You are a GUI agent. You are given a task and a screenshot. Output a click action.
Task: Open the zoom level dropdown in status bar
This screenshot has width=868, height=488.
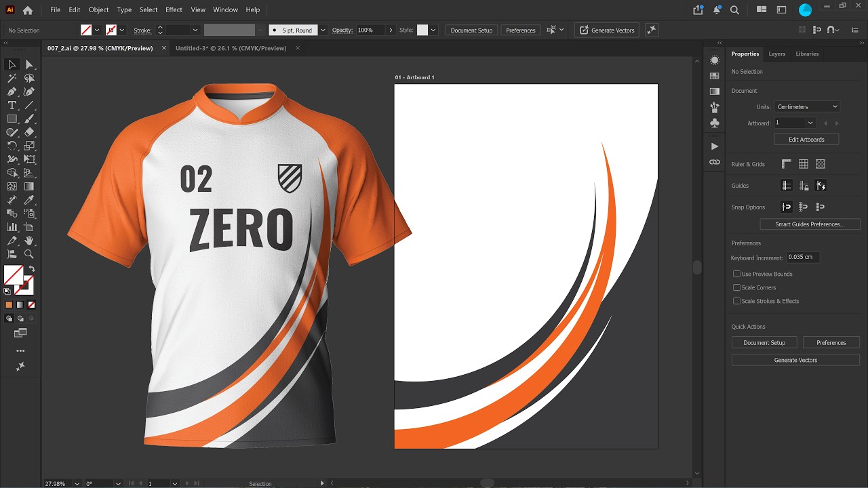coord(77,484)
